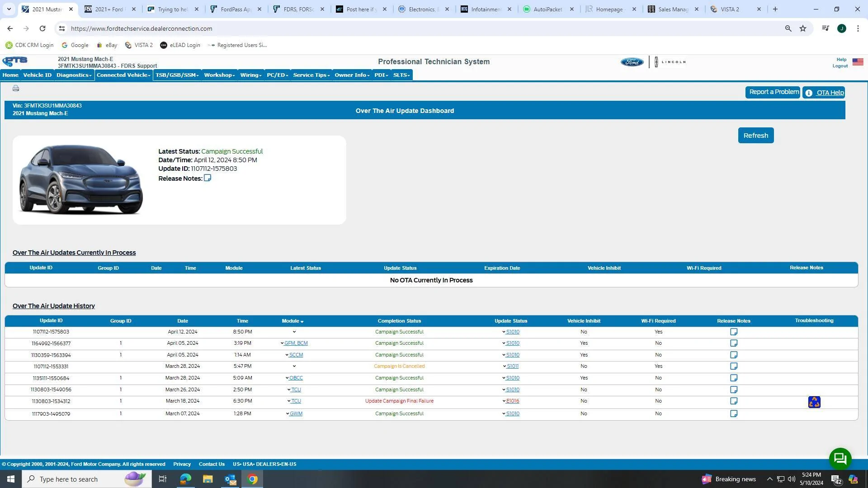Open Chrome three-dot menu

[858, 28]
